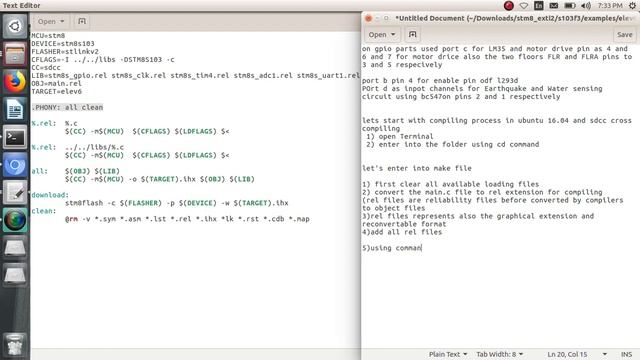Open the En keyboard layout indicator
The width and height of the screenshot is (640, 360).
coord(539,6)
